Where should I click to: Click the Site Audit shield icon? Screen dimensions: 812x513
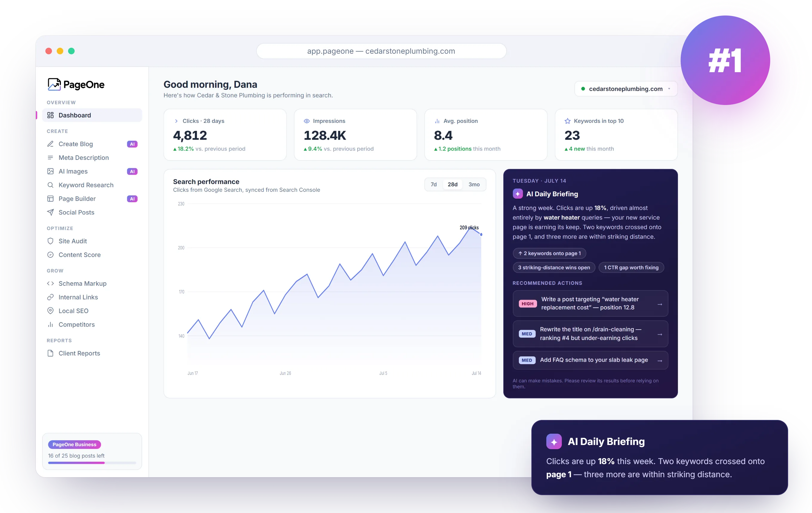point(50,241)
